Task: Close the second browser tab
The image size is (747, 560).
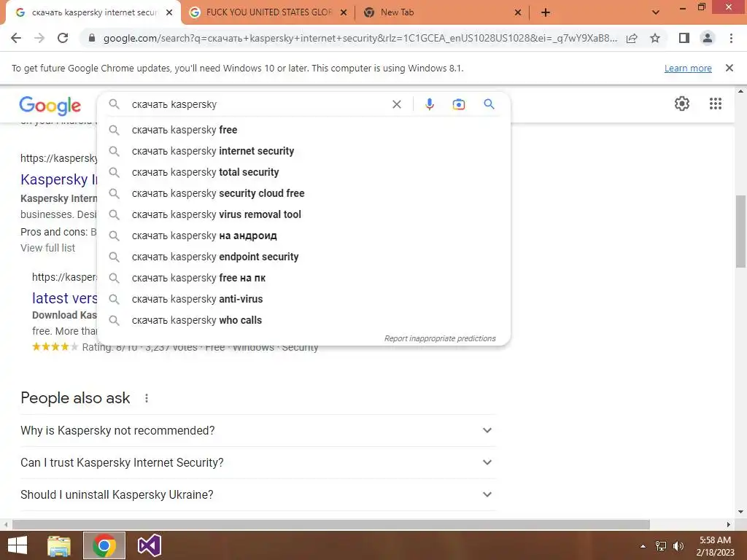Action: pos(344,12)
